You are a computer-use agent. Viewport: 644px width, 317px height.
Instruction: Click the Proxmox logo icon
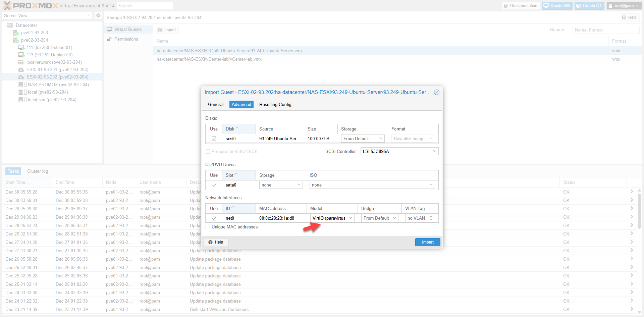(x=7, y=6)
